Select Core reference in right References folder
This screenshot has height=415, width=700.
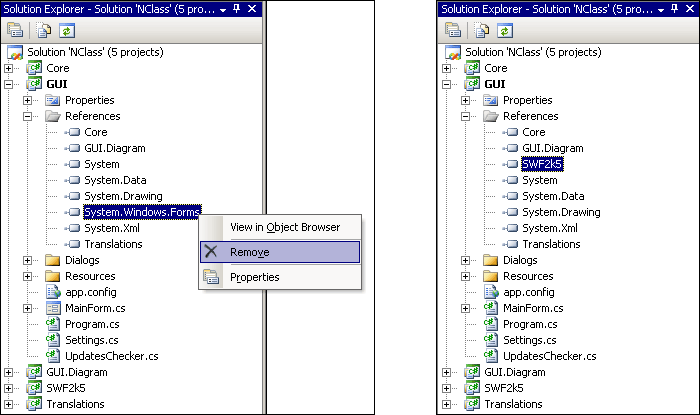click(534, 132)
